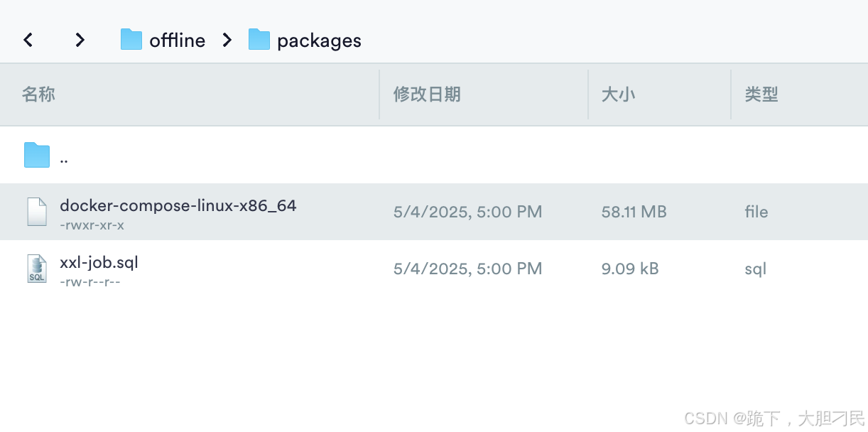Sort by the 名称 column header

[x=38, y=94]
